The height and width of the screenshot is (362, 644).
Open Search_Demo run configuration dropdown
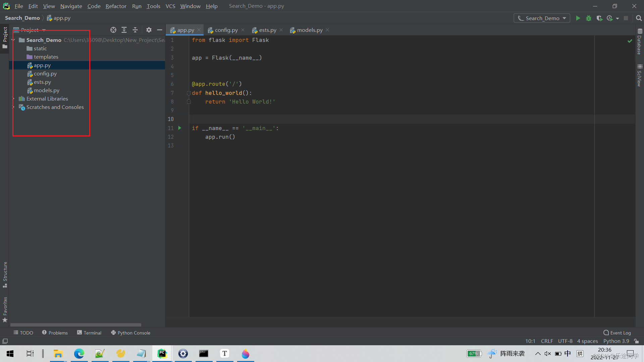point(542,18)
